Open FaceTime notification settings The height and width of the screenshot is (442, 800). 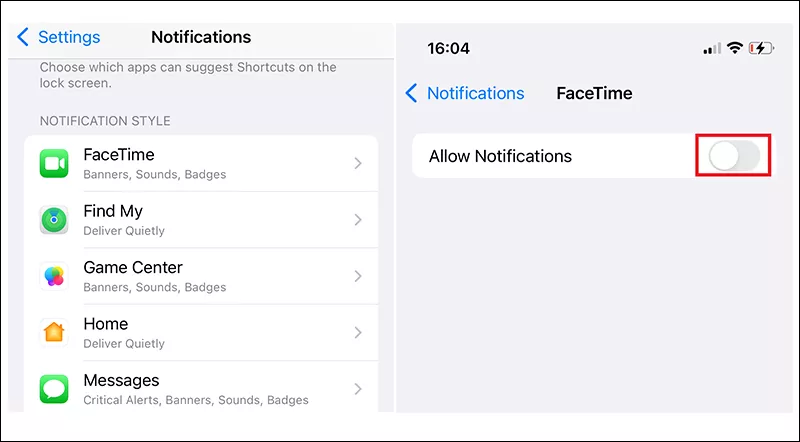200,164
